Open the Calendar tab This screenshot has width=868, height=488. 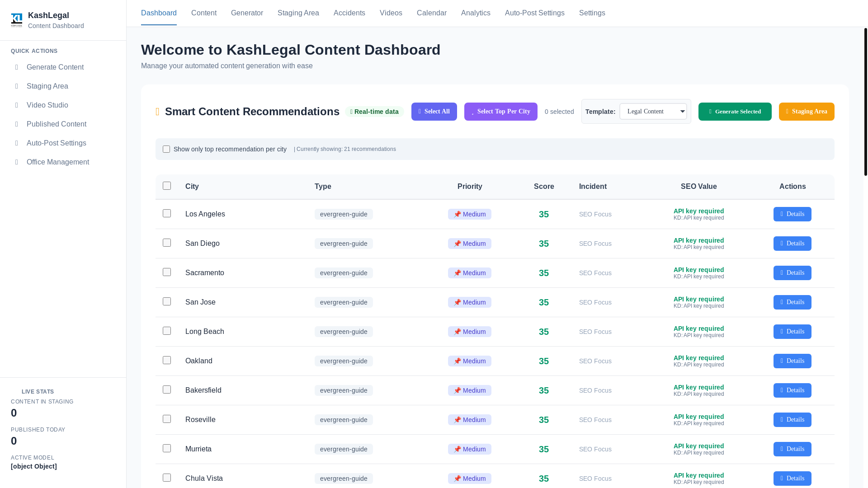pyautogui.click(x=432, y=13)
